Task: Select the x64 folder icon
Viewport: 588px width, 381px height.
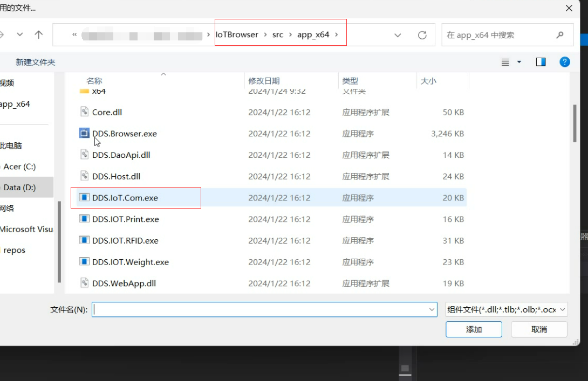Action: point(84,91)
